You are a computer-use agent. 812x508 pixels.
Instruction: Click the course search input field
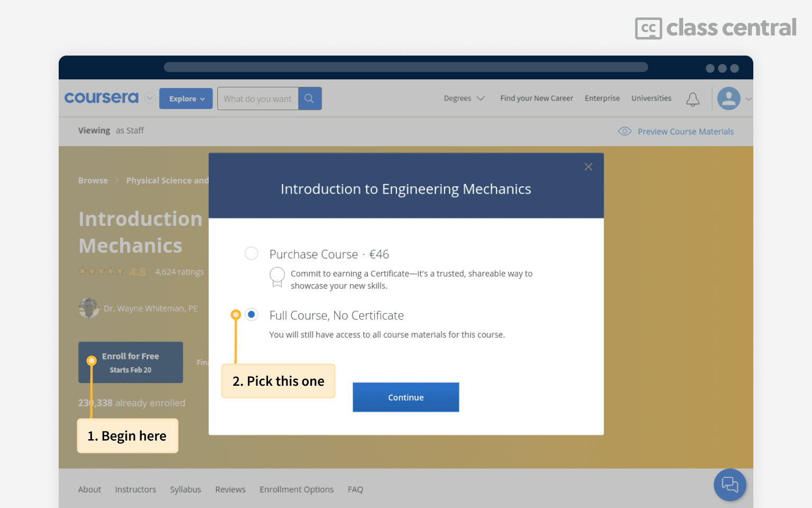click(x=257, y=99)
